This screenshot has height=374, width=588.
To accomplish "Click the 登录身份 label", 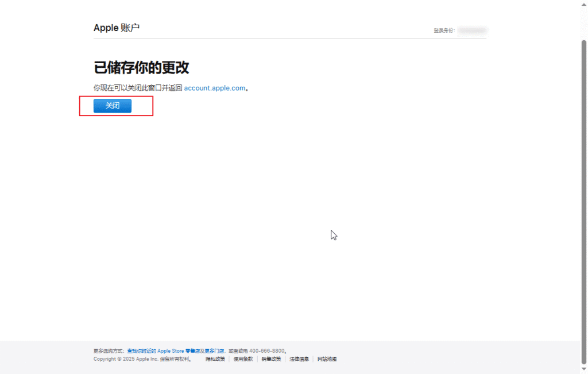I will click(444, 30).
